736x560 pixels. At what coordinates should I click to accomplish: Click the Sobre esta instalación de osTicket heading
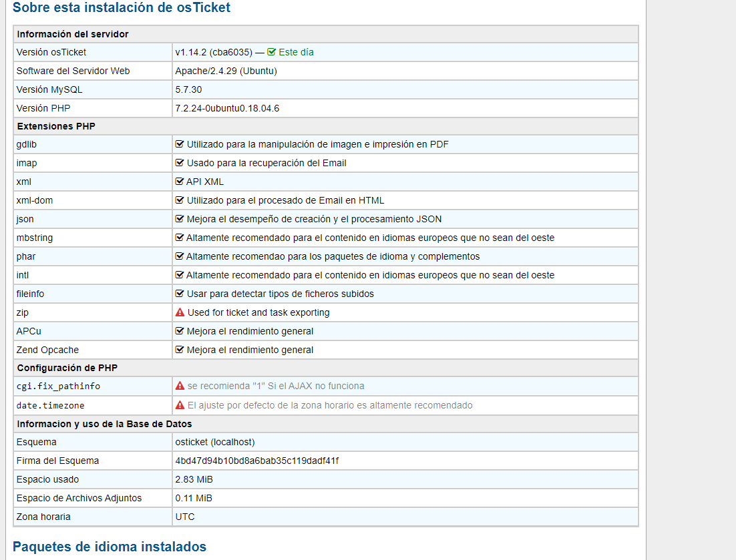(122, 8)
